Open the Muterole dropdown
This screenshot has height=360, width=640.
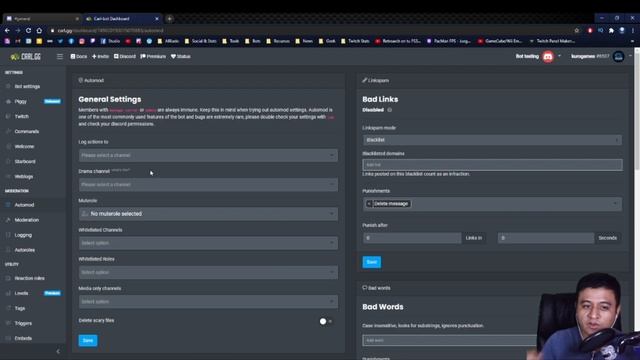[x=208, y=213]
